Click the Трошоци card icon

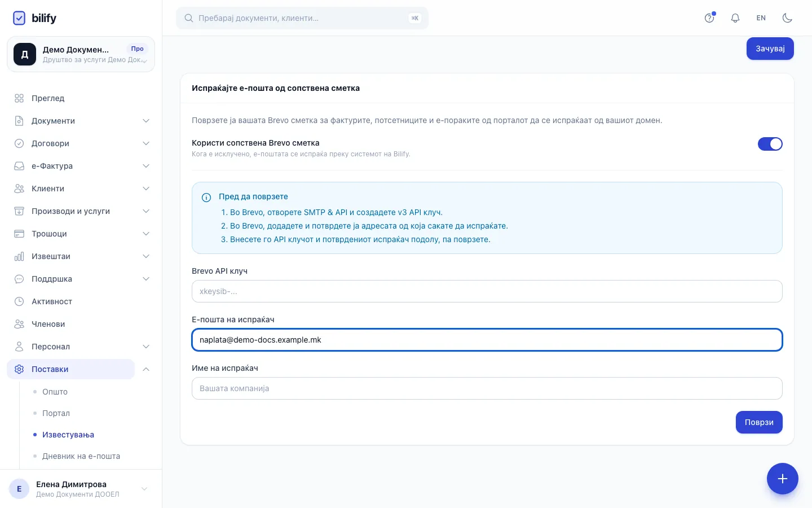19,234
